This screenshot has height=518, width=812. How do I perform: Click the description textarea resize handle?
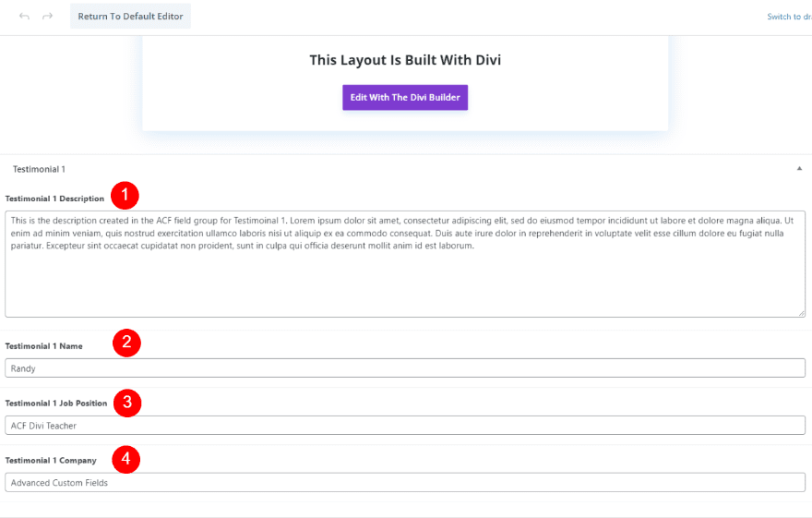pyautogui.click(x=801, y=313)
